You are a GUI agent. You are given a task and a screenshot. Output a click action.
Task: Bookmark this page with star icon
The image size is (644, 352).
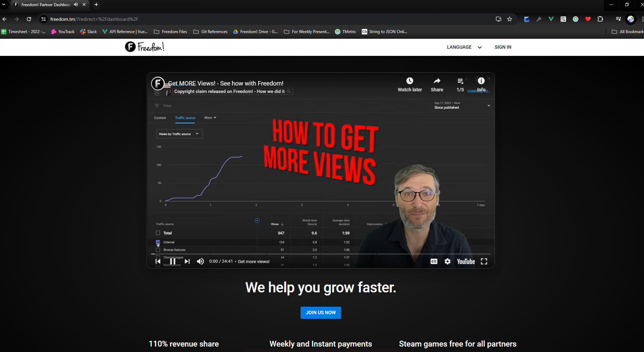510,19
